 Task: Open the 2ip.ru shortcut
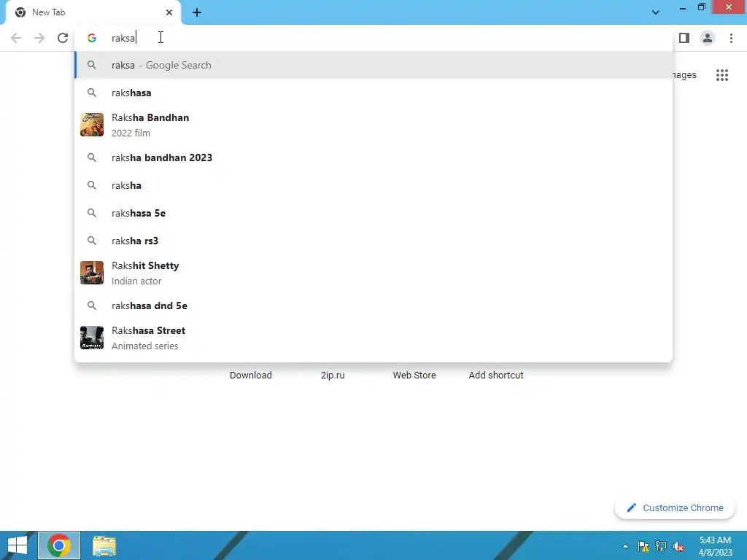click(x=333, y=376)
